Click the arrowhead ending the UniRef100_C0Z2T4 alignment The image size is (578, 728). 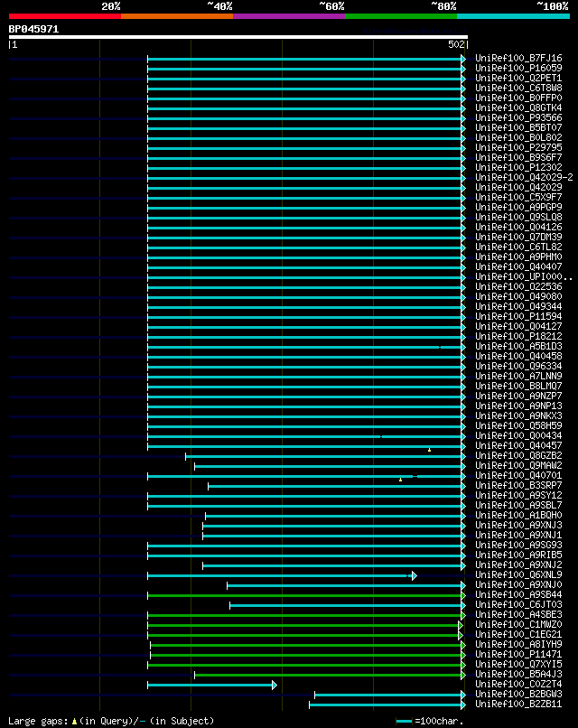[275, 686]
